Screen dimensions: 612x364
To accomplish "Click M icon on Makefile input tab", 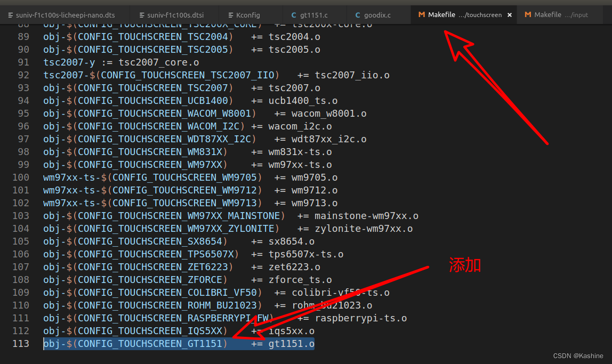I will pos(528,15).
